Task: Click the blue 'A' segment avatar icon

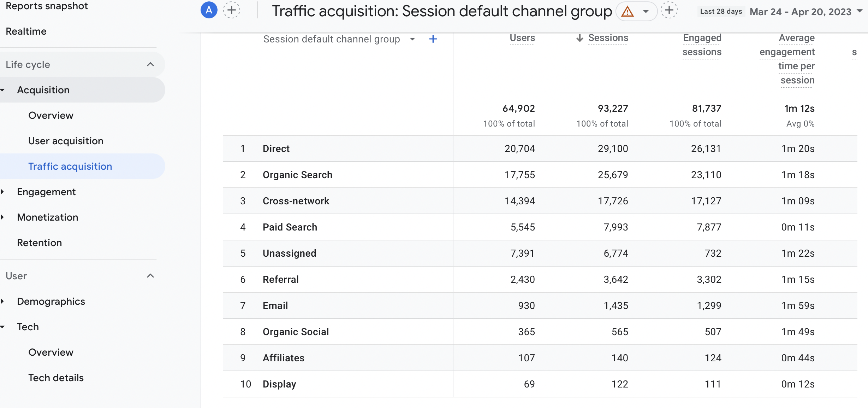Action: pyautogui.click(x=209, y=10)
